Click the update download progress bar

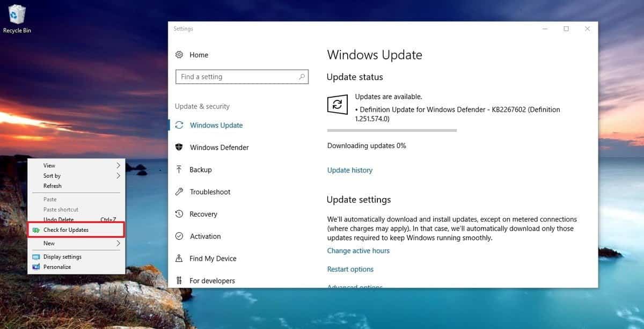click(392, 130)
